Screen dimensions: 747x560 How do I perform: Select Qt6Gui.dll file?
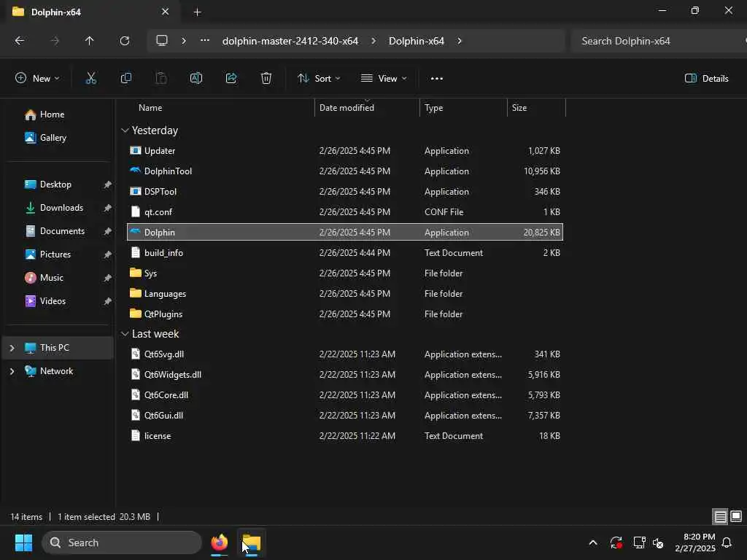click(344, 415)
